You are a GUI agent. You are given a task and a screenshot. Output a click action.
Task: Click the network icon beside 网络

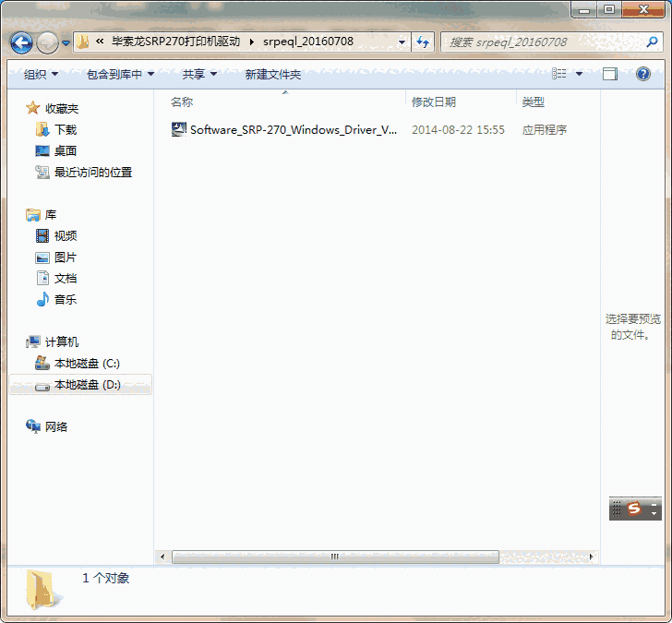click(x=33, y=425)
